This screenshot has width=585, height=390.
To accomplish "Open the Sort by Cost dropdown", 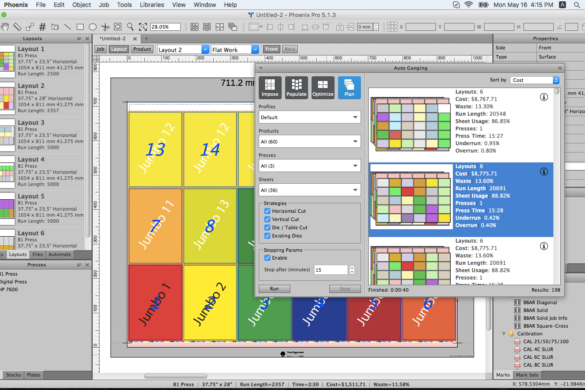I will point(535,80).
